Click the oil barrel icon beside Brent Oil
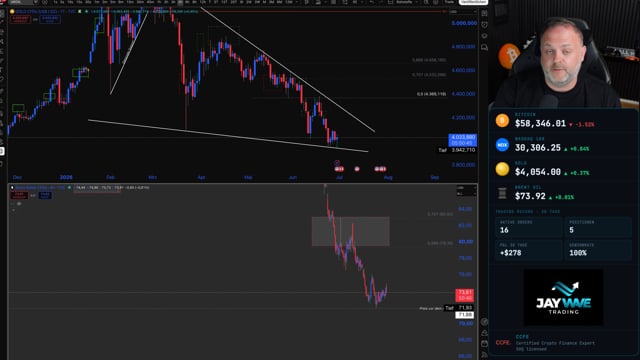 point(502,193)
